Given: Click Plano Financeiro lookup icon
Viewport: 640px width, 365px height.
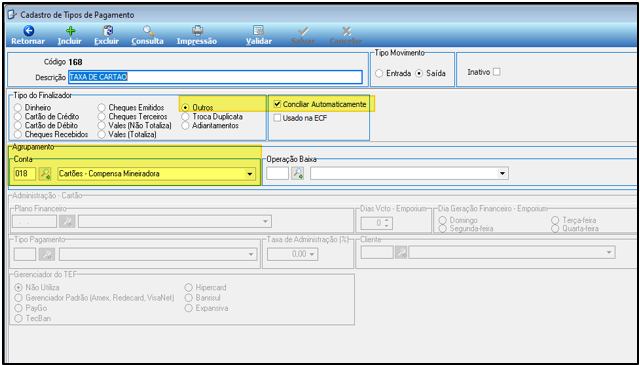Looking at the screenshot, I should point(67,222).
